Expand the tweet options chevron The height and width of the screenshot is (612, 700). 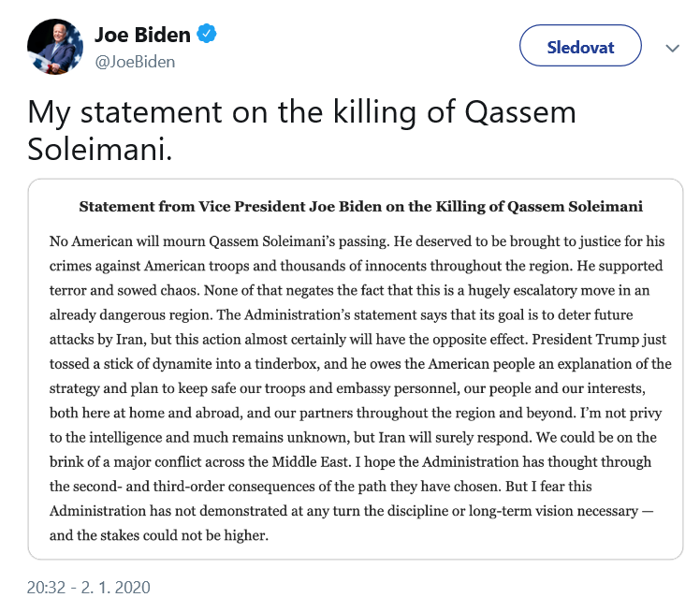click(x=671, y=48)
